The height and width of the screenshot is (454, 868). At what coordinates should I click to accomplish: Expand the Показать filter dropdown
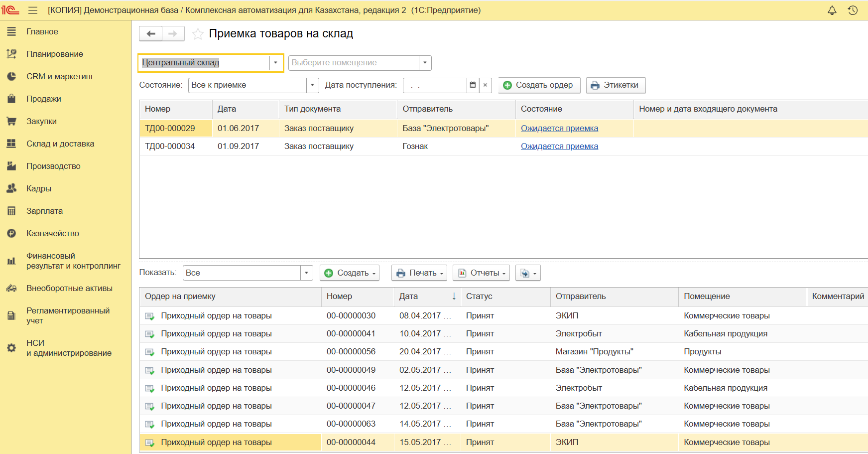tap(306, 273)
